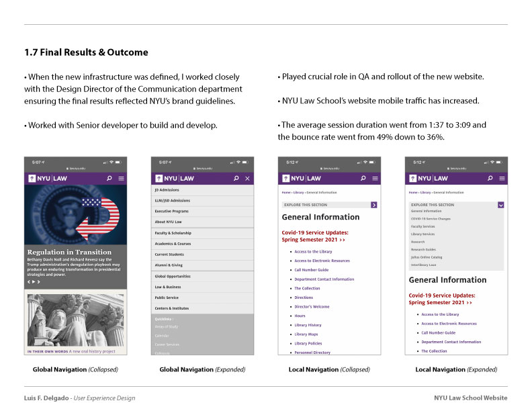The width and height of the screenshot is (532, 411).
Task: Play the carousel under Regulation in Transition
Action: 34,282
